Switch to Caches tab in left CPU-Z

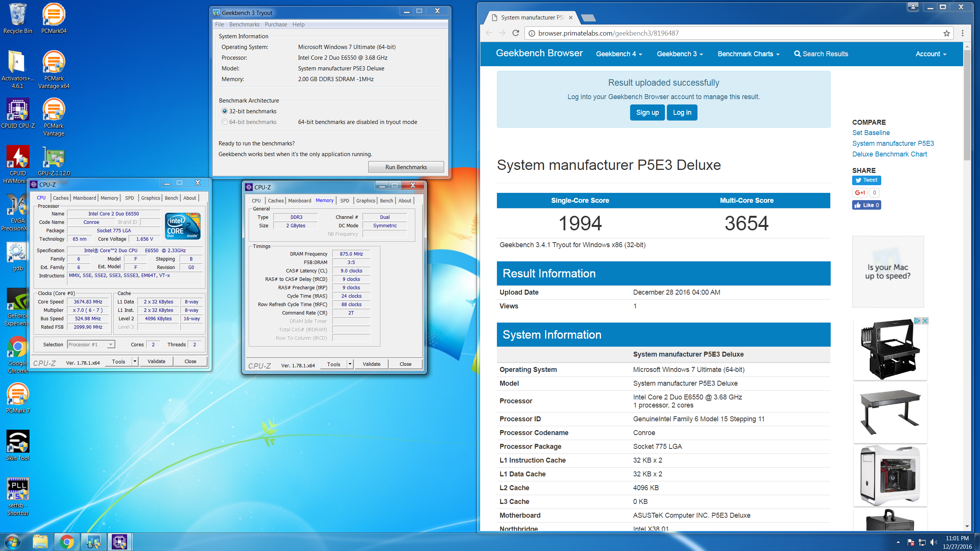60,198
